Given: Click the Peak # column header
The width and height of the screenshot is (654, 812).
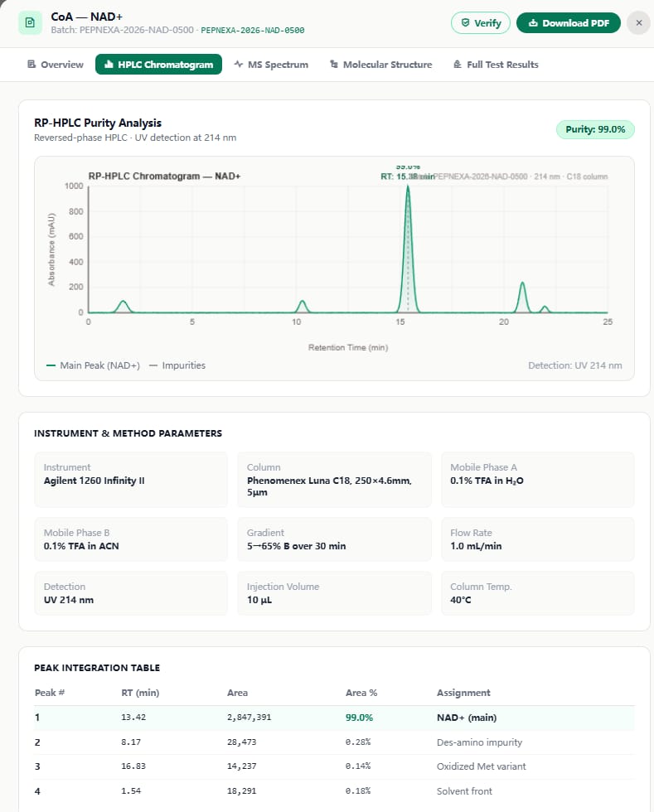Looking at the screenshot, I should click(x=49, y=693).
